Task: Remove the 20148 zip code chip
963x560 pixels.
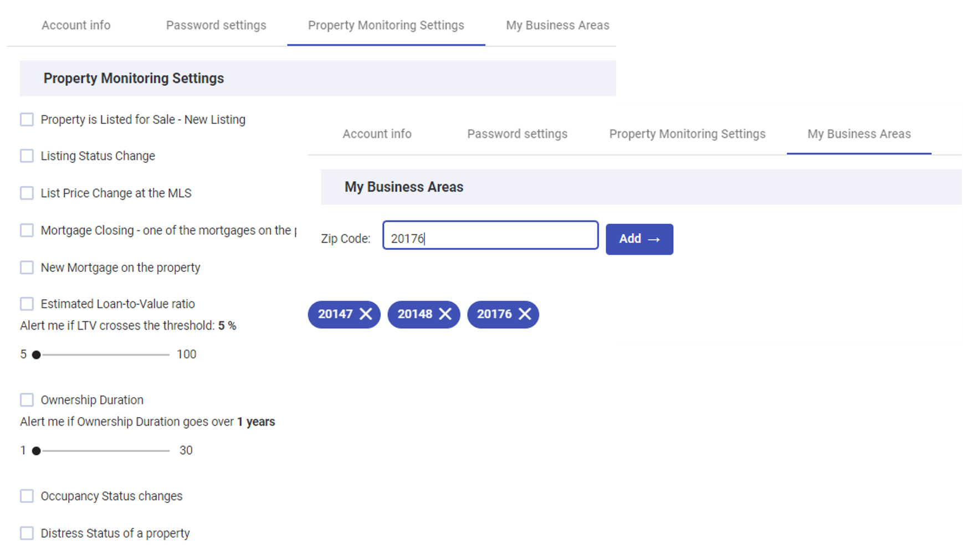Action: [x=445, y=314]
